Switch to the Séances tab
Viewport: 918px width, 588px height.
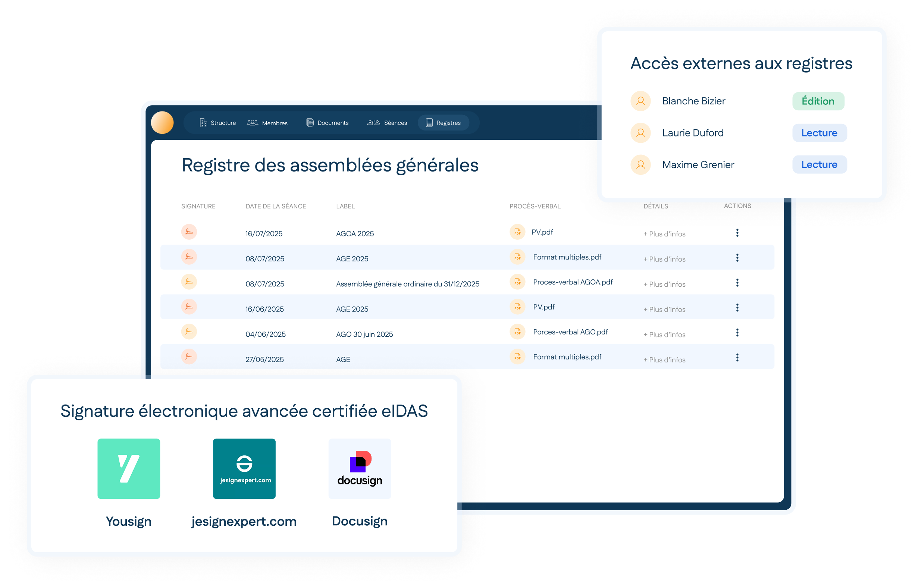387,123
